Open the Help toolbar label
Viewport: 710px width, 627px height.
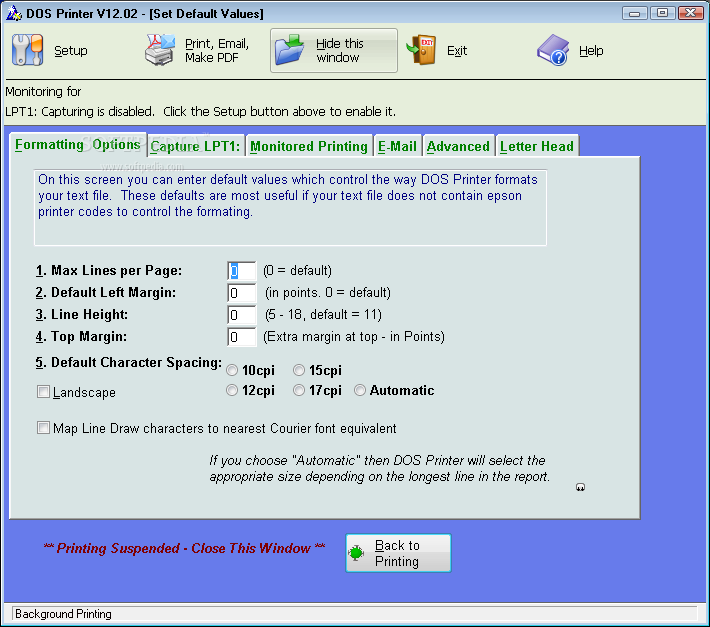pyautogui.click(x=591, y=50)
